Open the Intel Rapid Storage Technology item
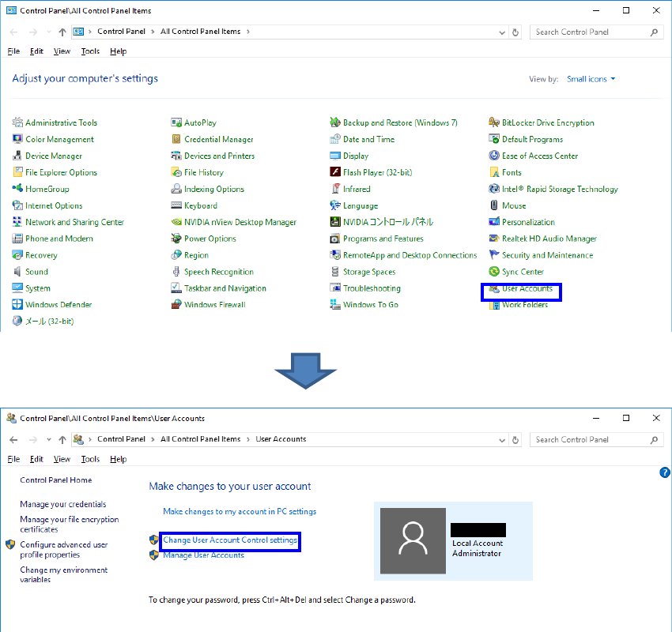 (560, 190)
